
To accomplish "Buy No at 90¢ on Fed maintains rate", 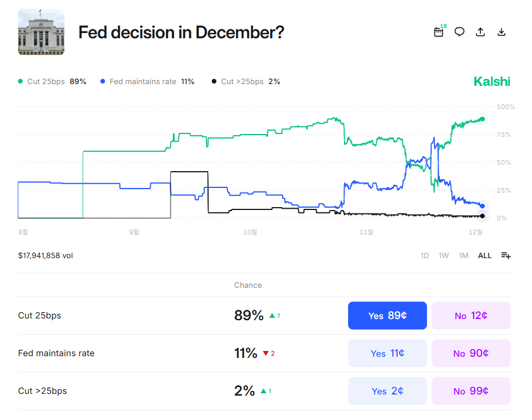I will click(471, 353).
